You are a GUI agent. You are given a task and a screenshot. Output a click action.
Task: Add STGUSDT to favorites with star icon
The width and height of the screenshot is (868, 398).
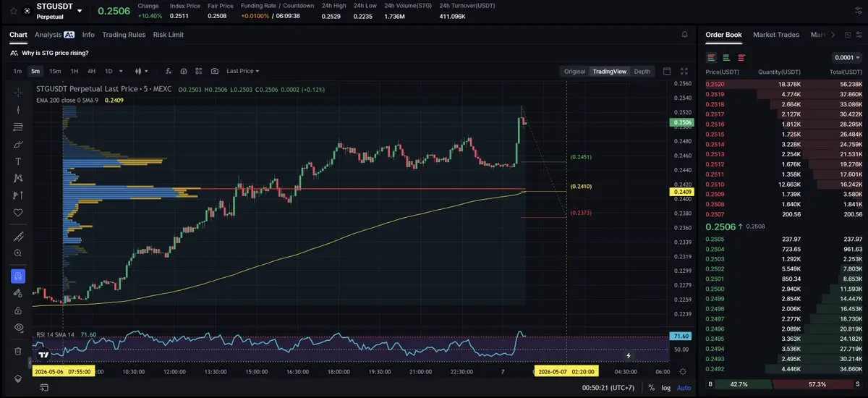click(14, 11)
